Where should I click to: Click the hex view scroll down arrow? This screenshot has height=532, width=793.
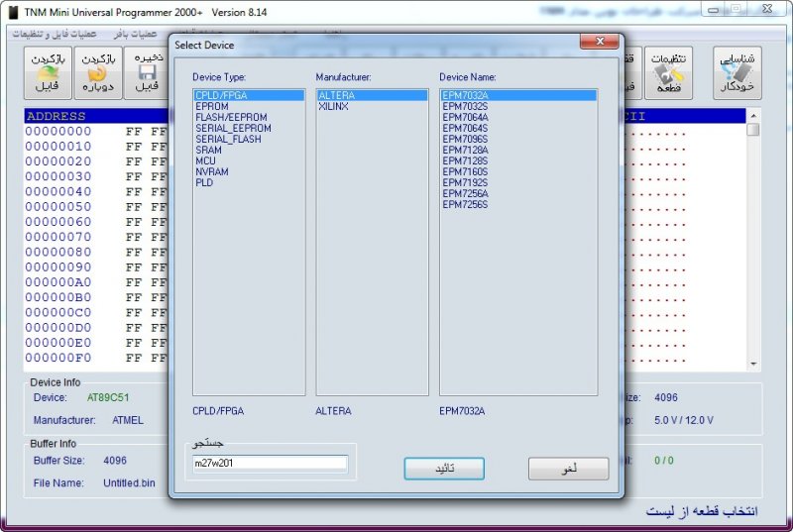pyautogui.click(x=753, y=364)
